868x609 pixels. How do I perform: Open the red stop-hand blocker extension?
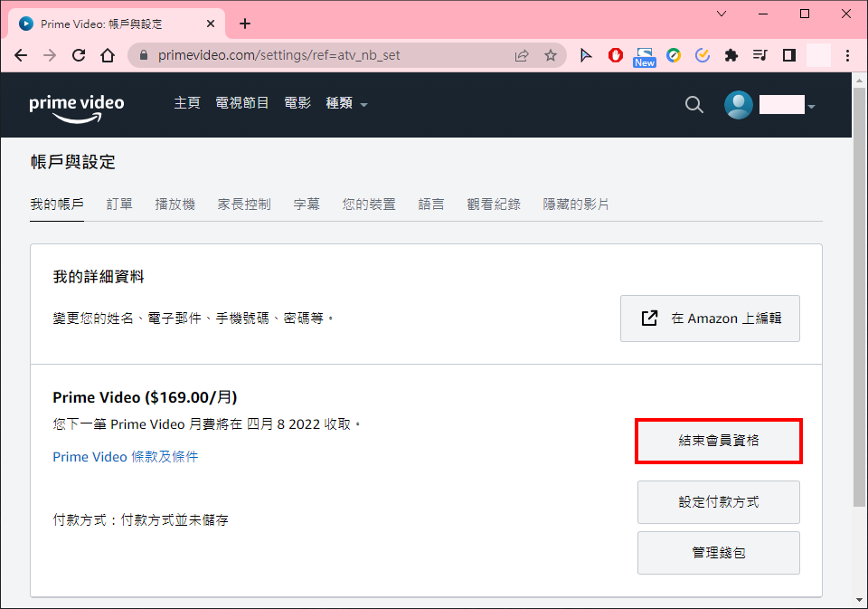(x=616, y=55)
